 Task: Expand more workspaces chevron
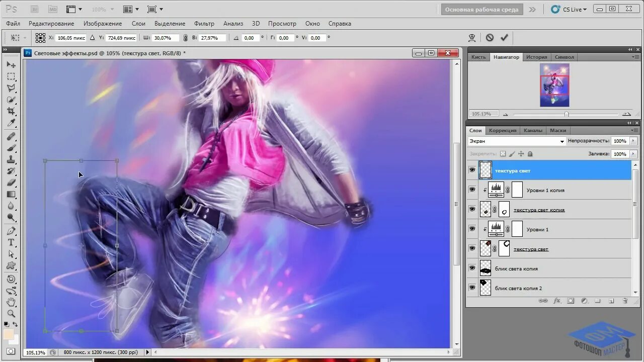[532, 9]
